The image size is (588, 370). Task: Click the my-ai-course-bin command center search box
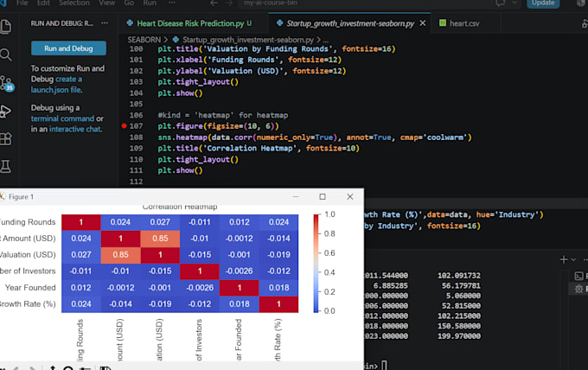pos(364,3)
